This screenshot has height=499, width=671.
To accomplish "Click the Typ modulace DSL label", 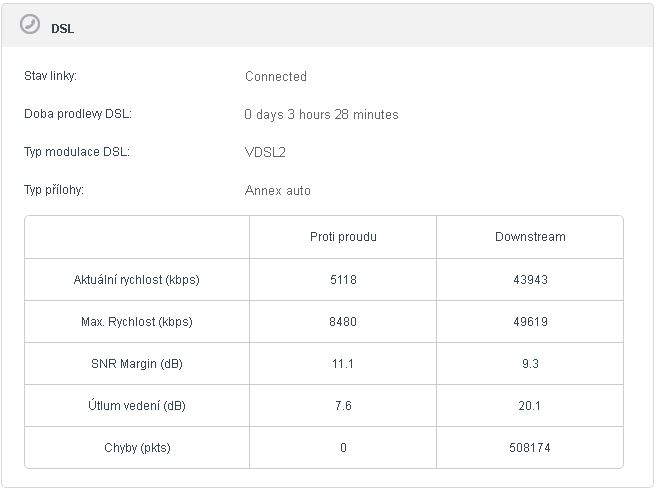I will point(76,152).
